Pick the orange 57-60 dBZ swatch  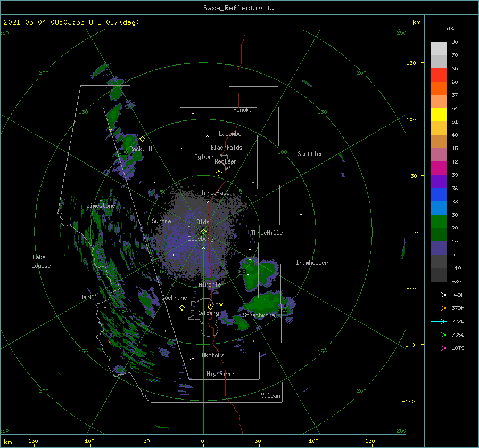439,88
